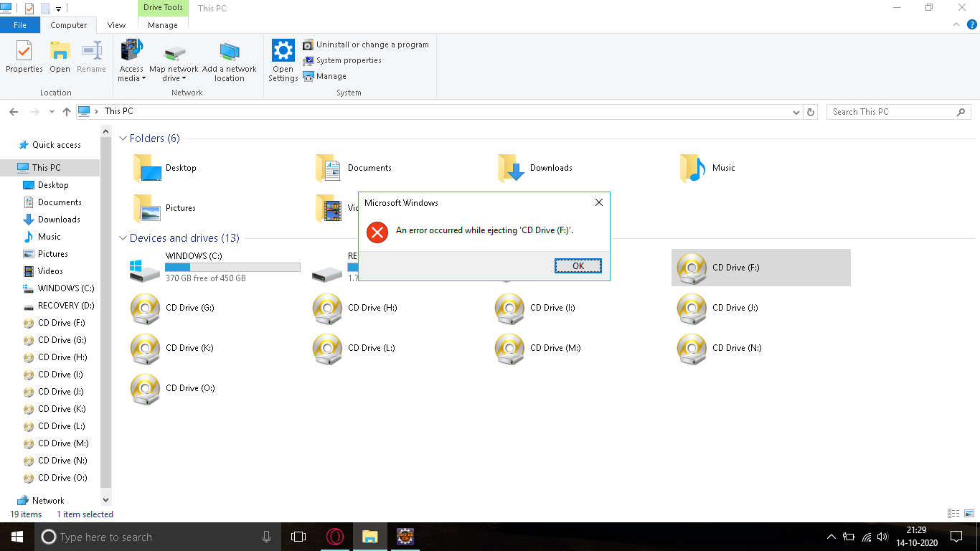Select CD Drive (J:) in main pane
980x551 pixels.
pyautogui.click(x=717, y=308)
